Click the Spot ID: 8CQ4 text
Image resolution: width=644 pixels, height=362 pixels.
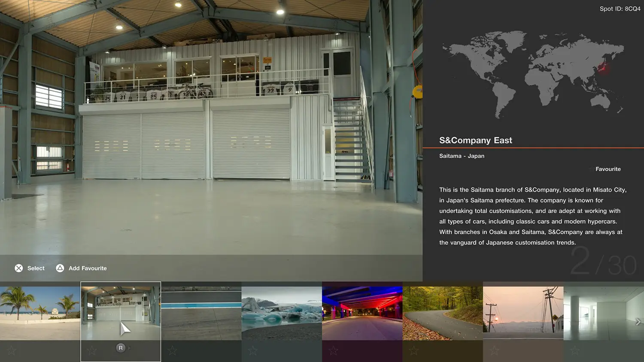pos(620,9)
